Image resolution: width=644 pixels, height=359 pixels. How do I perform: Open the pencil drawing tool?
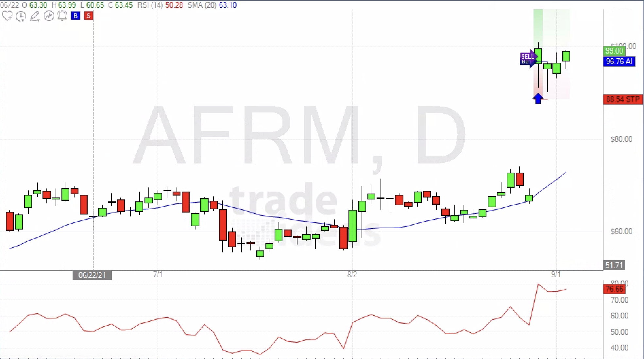(34, 15)
